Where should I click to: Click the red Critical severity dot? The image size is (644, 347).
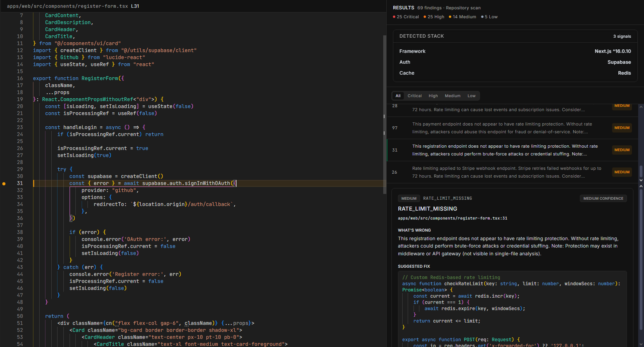394,17
